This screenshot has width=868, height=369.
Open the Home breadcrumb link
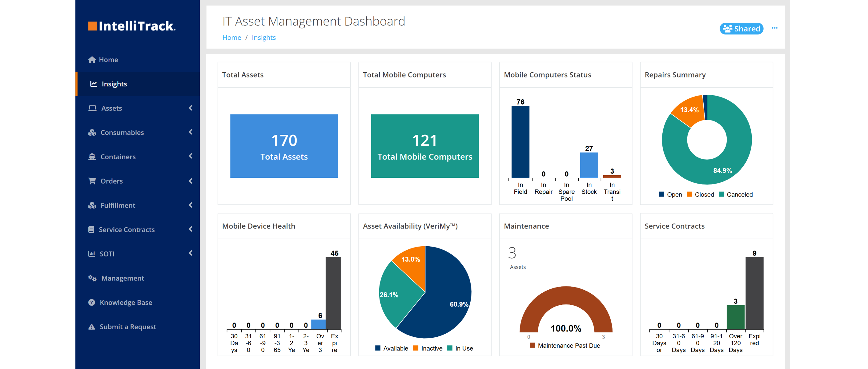tap(231, 38)
